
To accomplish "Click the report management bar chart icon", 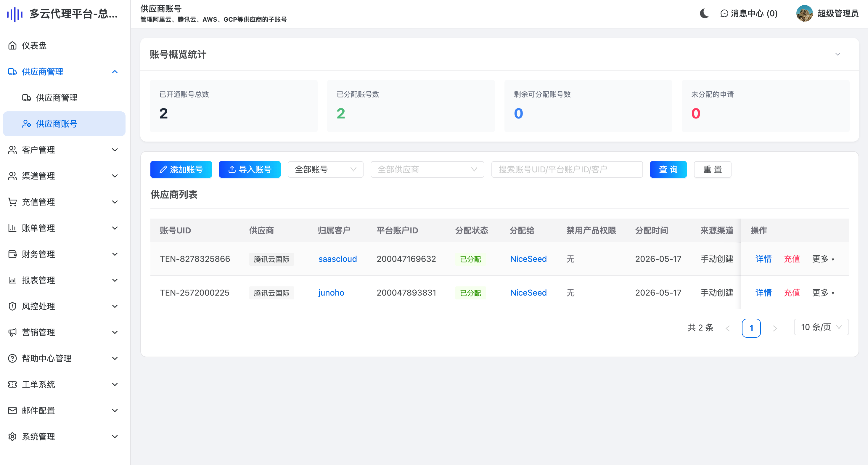I will pyautogui.click(x=12, y=280).
